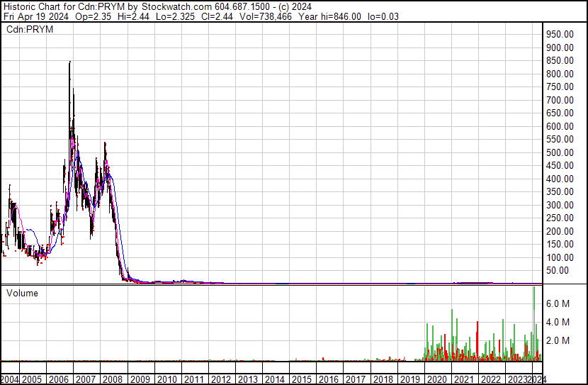Click the 6.0 M volume axis label

pyautogui.click(x=558, y=303)
